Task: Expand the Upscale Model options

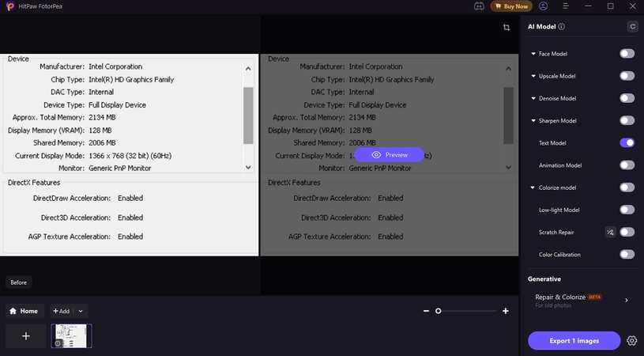Action: (533, 76)
